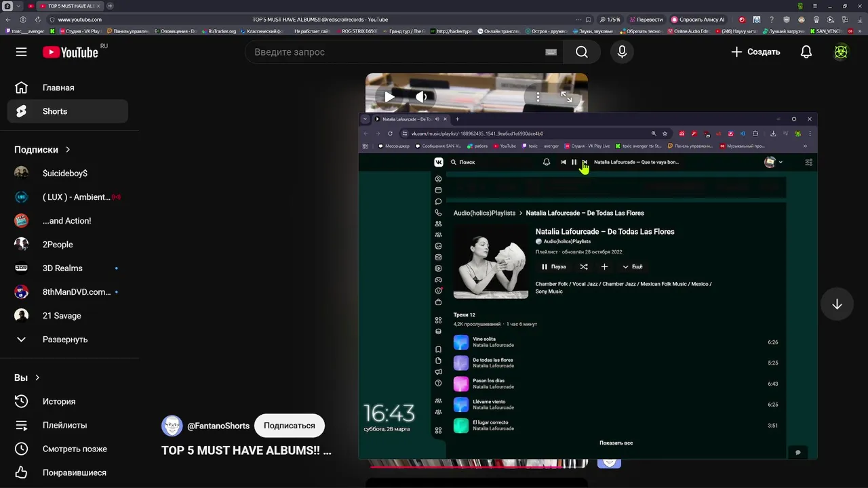
Task: Open the VK calls phone sidebar icon
Action: click(438, 212)
